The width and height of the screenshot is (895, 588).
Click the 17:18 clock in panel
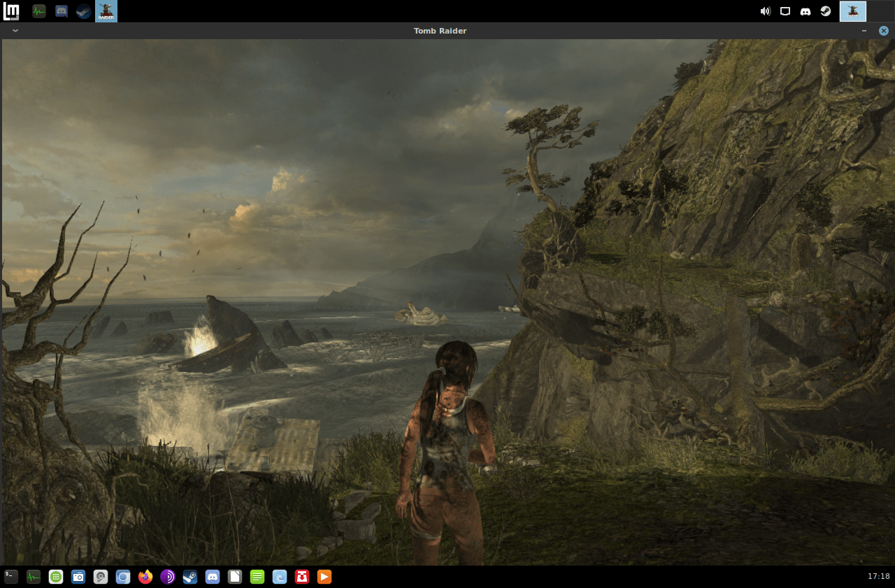[x=878, y=577]
